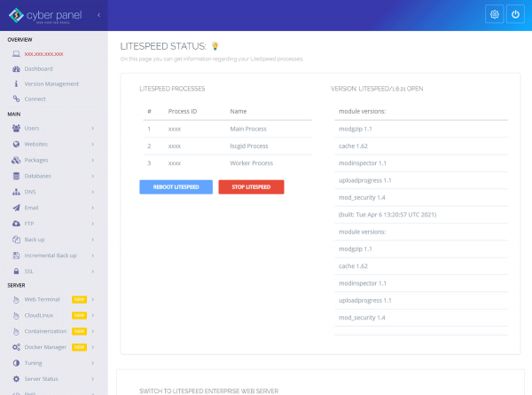The width and height of the screenshot is (532, 395).
Task: Select the Worker Process row name
Action: 252,163
